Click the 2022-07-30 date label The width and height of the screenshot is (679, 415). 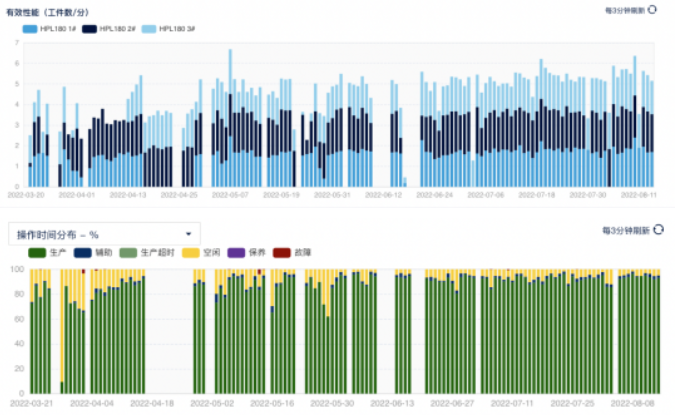click(x=588, y=195)
